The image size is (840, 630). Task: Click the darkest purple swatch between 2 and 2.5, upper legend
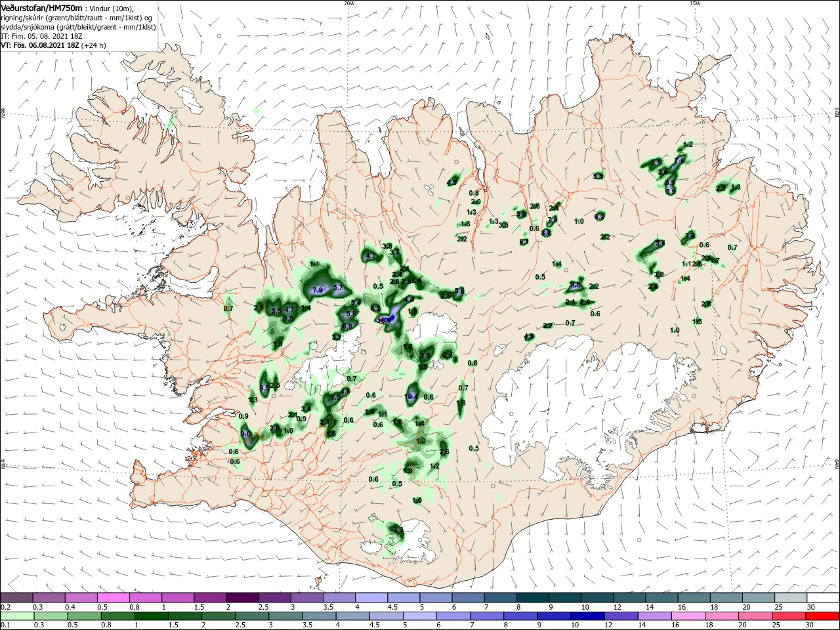pyautogui.click(x=242, y=598)
